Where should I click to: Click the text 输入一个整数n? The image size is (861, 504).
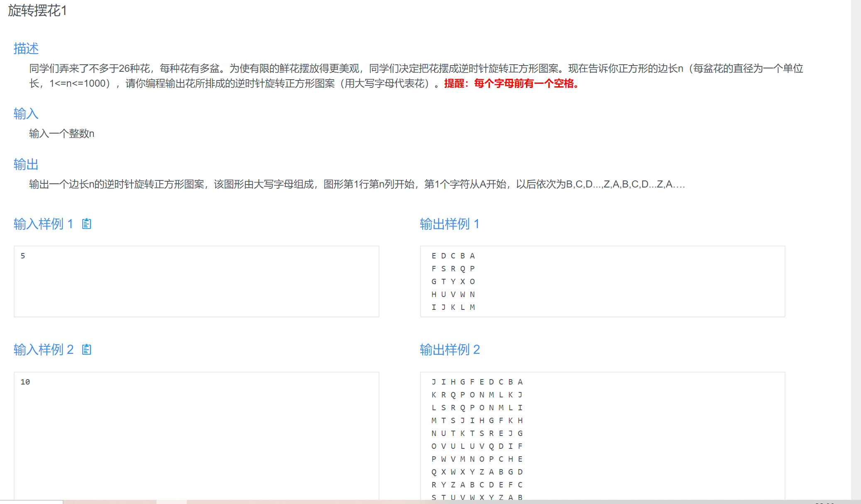[61, 134]
